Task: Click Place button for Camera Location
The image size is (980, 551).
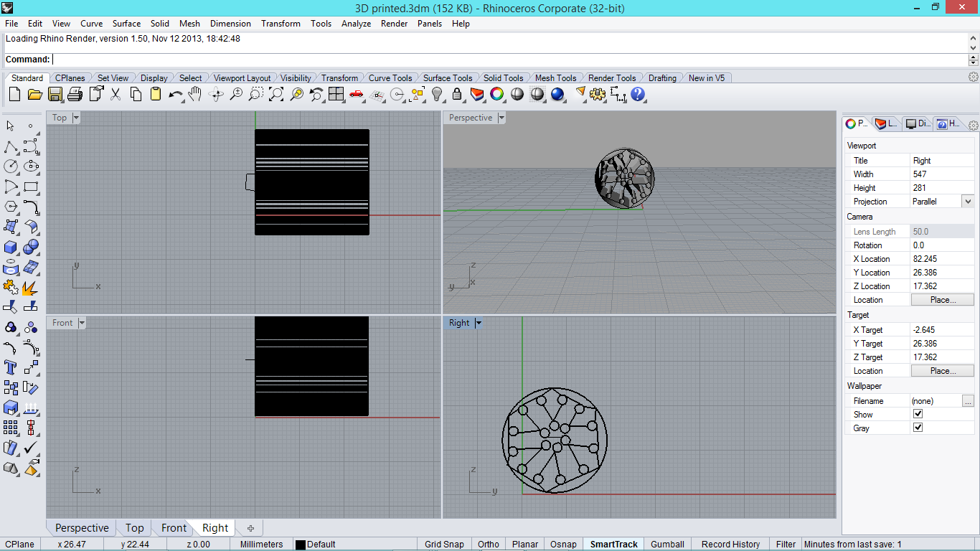Action: pyautogui.click(x=942, y=300)
